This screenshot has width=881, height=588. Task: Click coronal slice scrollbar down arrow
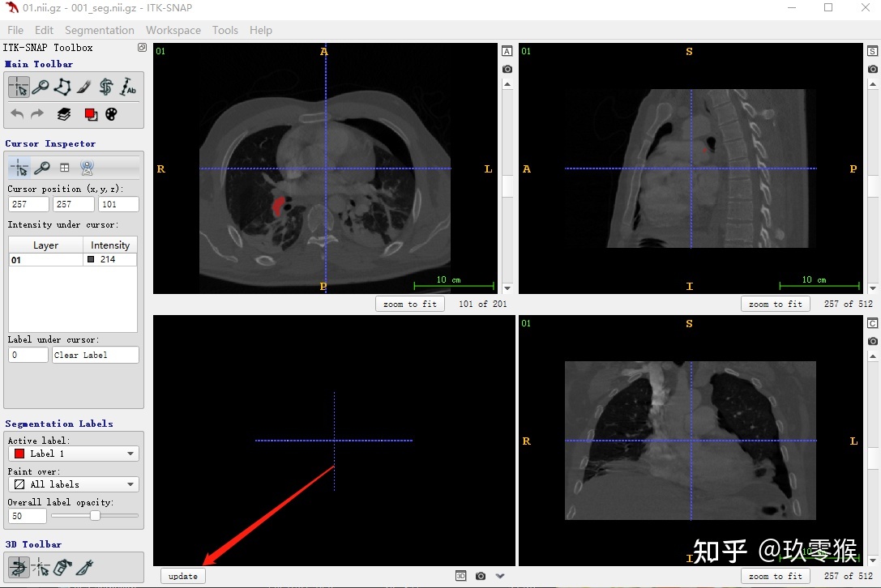873,560
